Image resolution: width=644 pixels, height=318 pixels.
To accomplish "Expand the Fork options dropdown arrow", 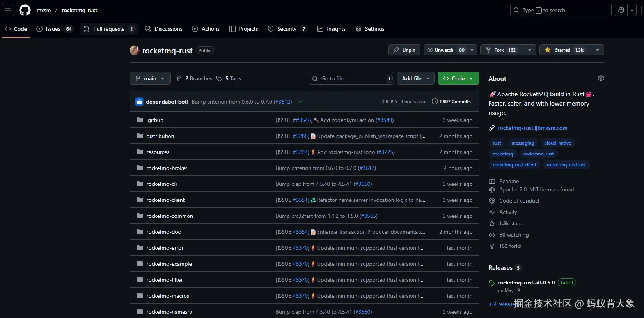I will point(529,50).
